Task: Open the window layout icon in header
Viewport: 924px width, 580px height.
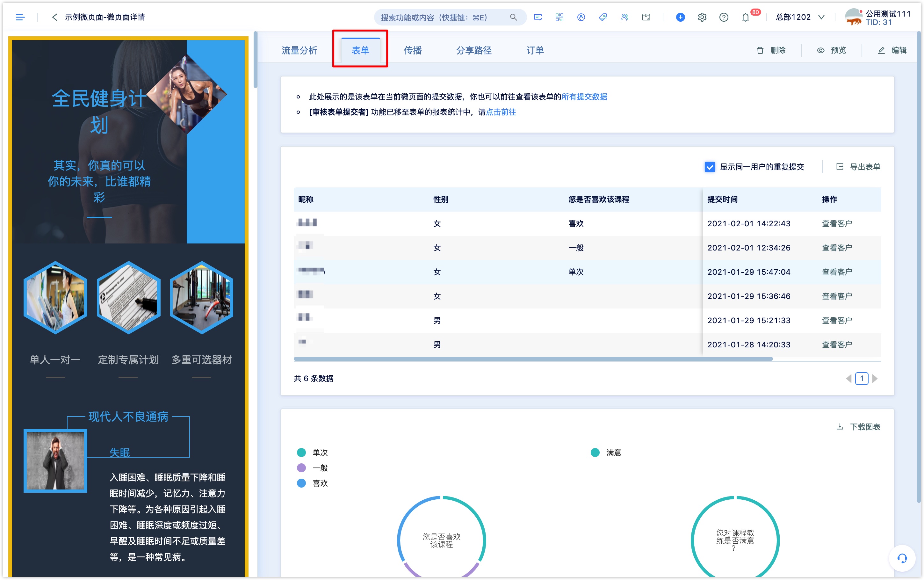Action: pos(646,17)
